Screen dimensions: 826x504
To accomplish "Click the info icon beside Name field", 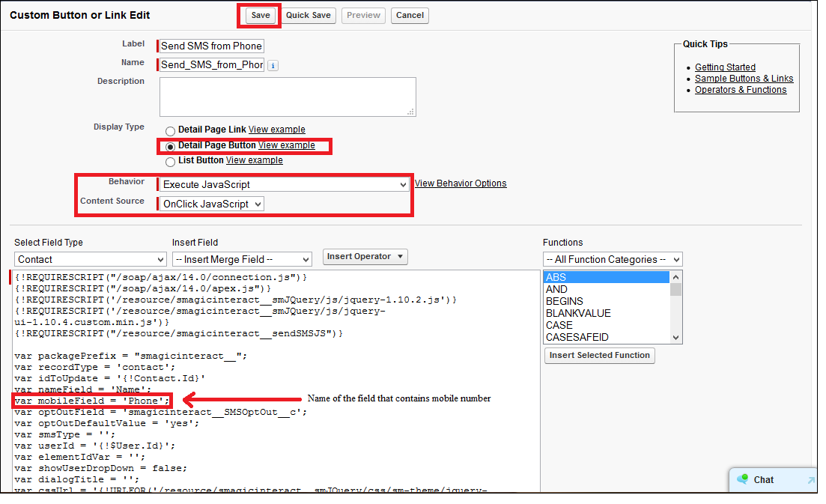I will point(273,66).
